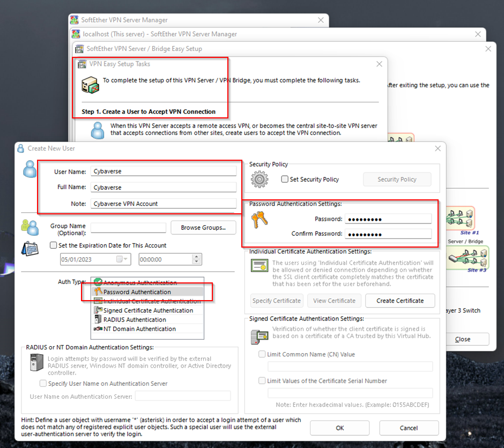Open the expiration date dropdown calendar

point(122,259)
